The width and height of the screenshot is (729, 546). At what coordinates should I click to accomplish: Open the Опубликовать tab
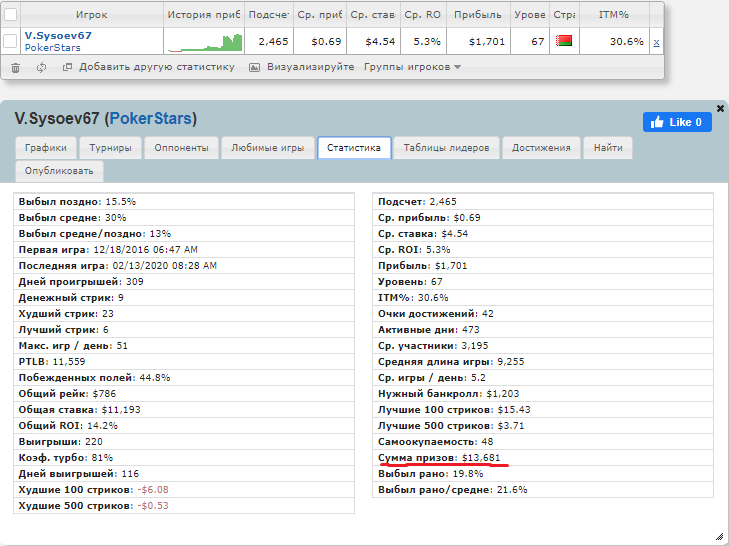click(59, 171)
